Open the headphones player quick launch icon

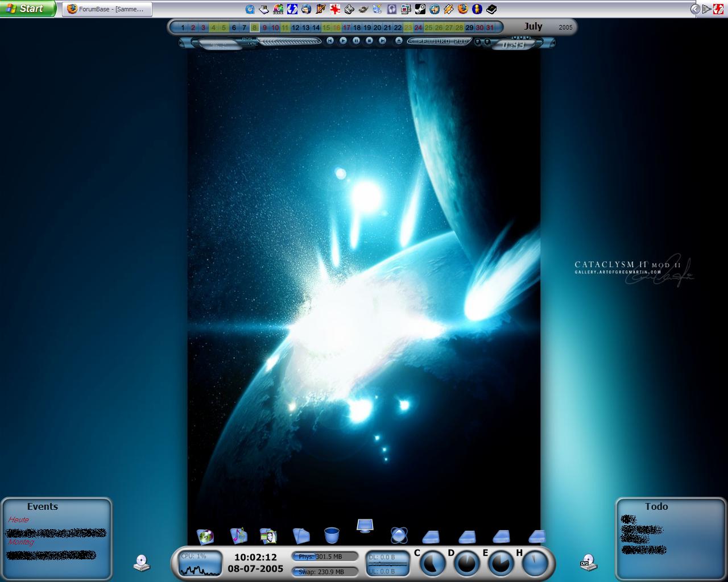[x=391, y=9]
